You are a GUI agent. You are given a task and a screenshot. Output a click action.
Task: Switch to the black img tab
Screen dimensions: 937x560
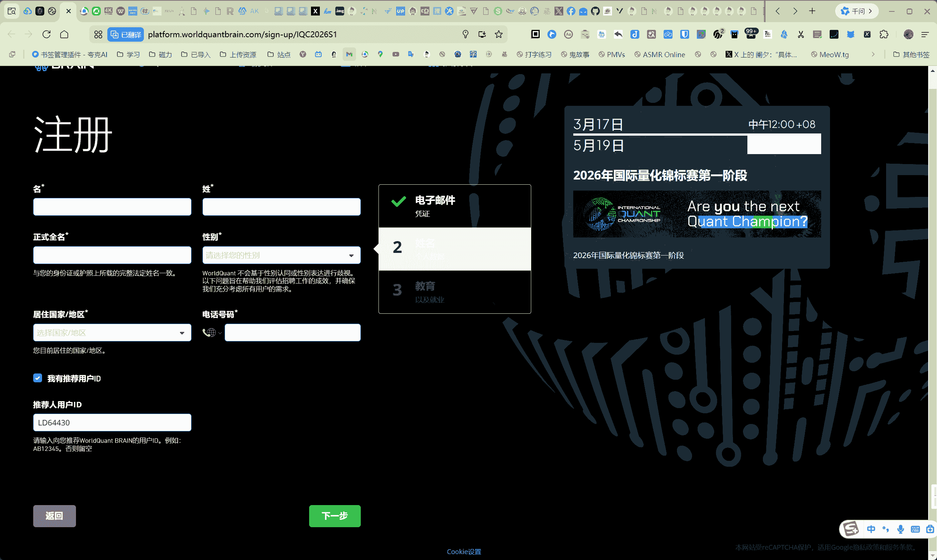click(x=340, y=11)
